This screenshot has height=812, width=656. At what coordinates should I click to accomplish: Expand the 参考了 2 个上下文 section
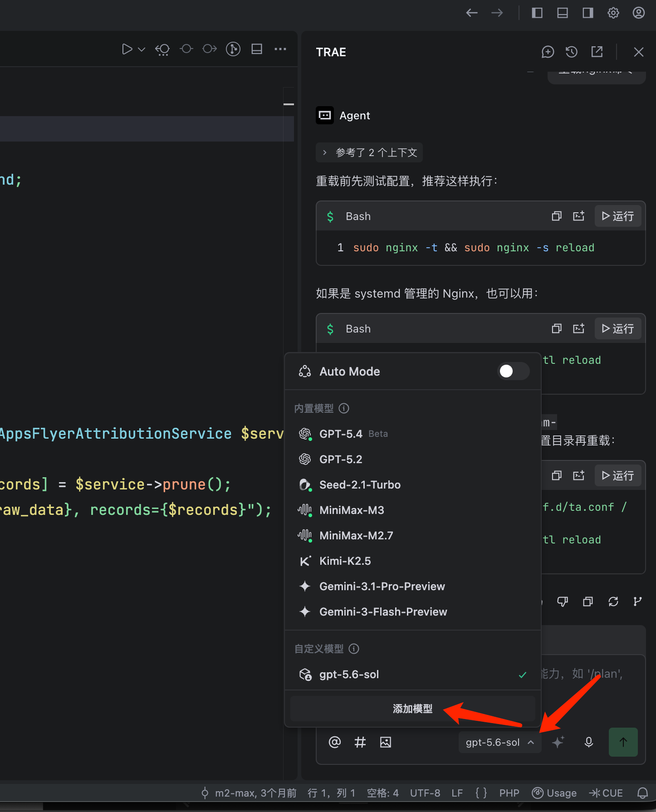369,152
